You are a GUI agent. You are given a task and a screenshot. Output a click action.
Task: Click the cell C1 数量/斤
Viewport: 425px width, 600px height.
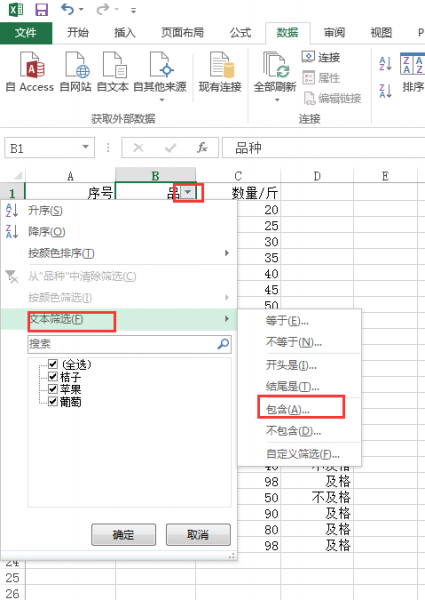[x=238, y=192]
